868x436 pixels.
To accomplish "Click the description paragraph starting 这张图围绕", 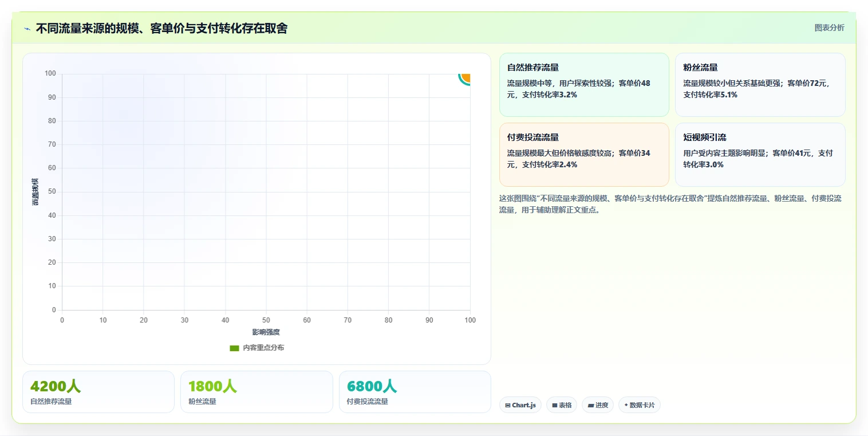I will [670, 204].
